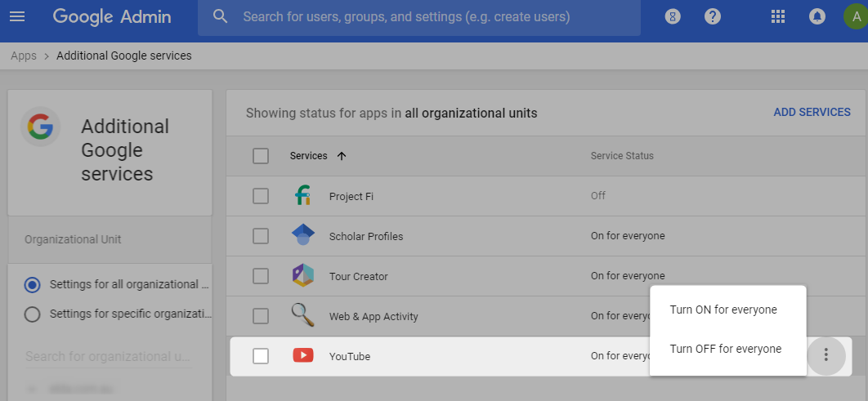868x401 pixels.
Task: Check the YouTube row checkbox
Action: click(x=261, y=356)
